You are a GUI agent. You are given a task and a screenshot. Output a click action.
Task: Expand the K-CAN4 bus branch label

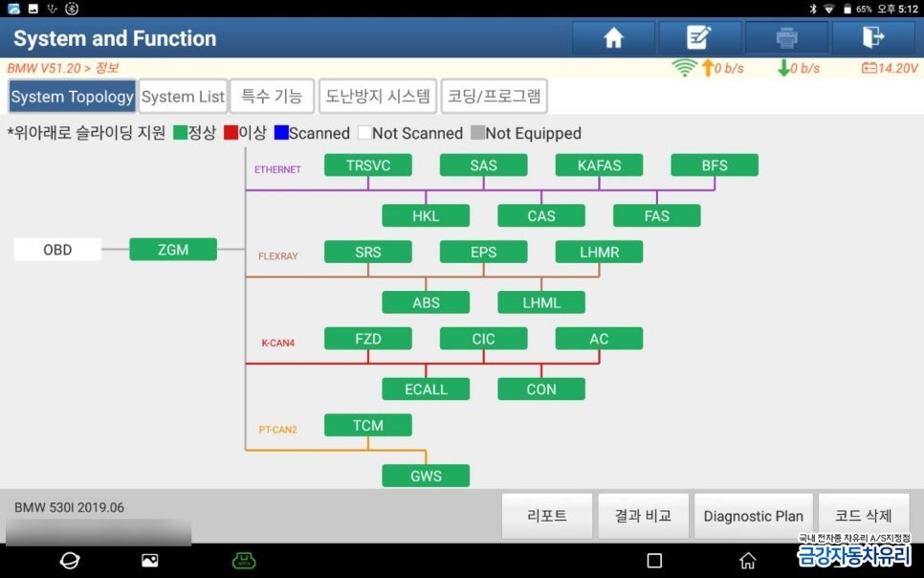pos(276,343)
